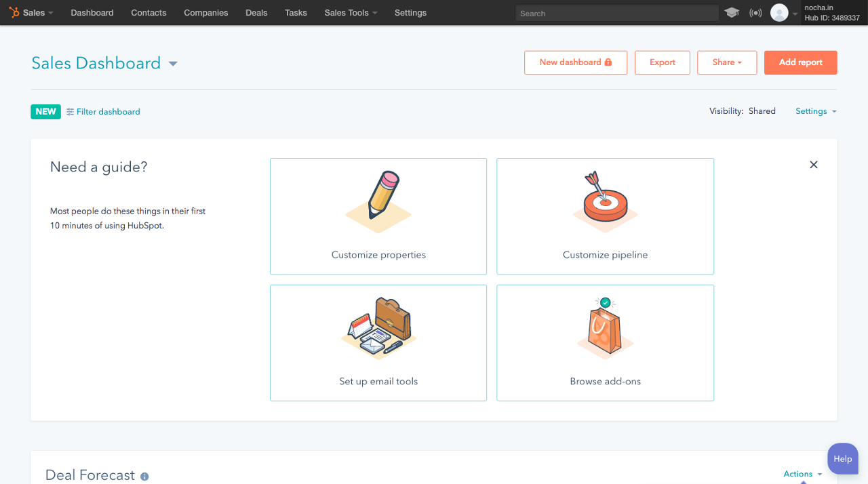Click into the Search field
Viewport: 868px width, 484px height.
[617, 13]
